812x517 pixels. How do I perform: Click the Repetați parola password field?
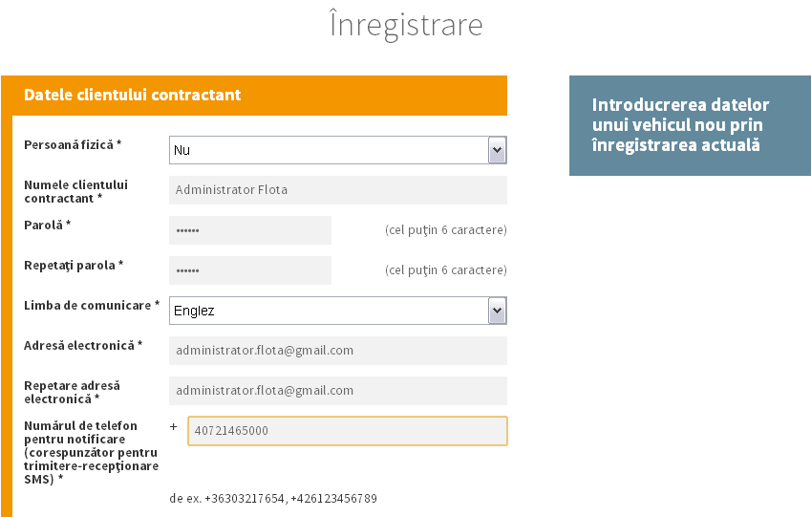[250, 270]
